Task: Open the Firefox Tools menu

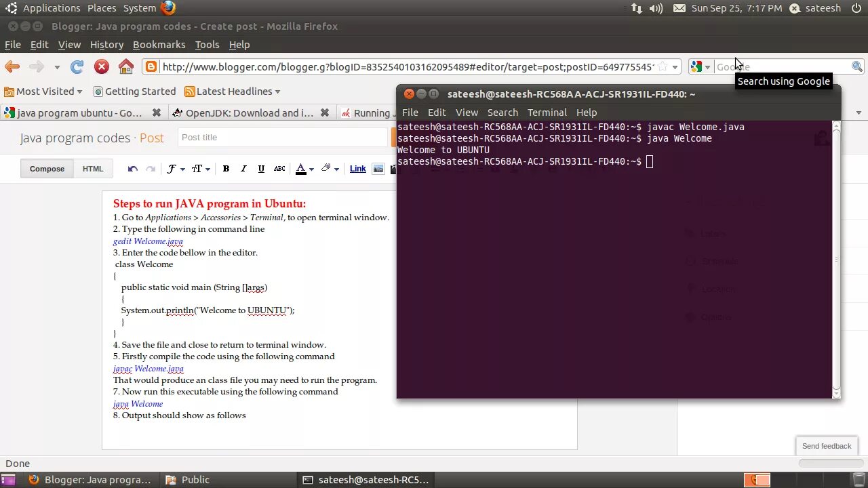Action: click(x=207, y=45)
